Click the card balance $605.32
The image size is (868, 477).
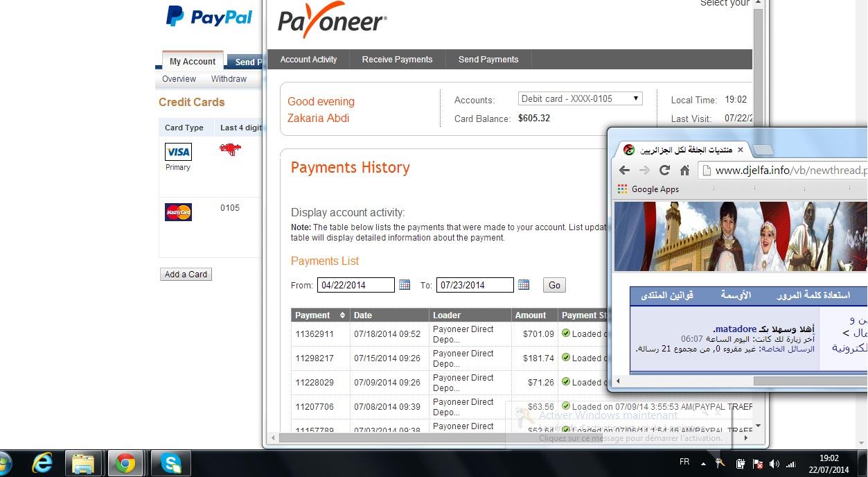pyautogui.click(x=534, y=119)
